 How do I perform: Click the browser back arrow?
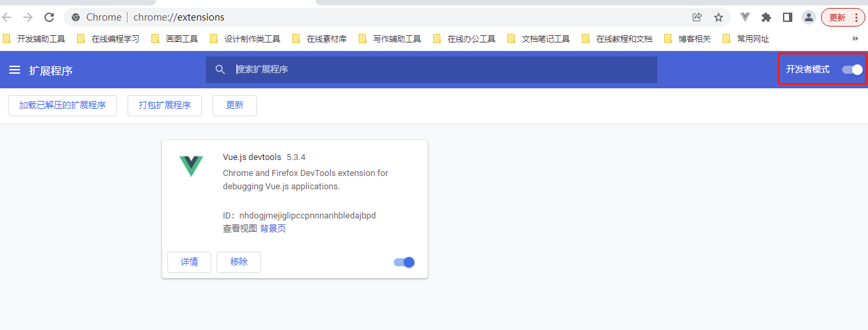coord(7,17)
